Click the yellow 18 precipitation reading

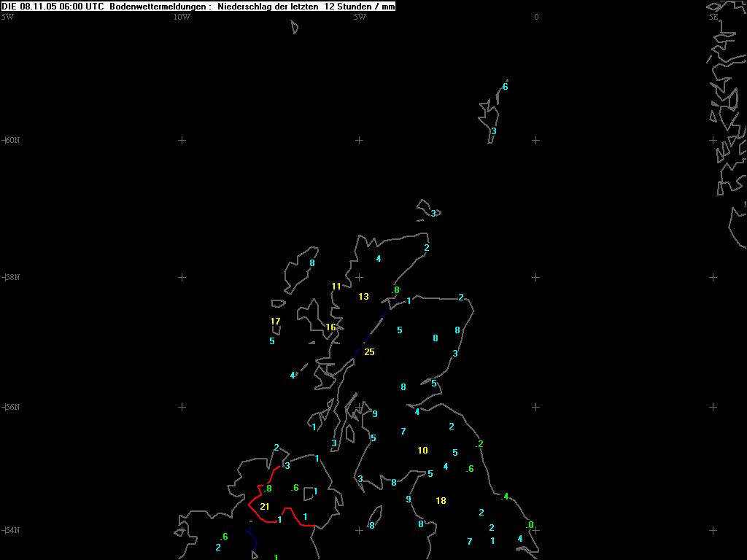(x=441, y=501)
